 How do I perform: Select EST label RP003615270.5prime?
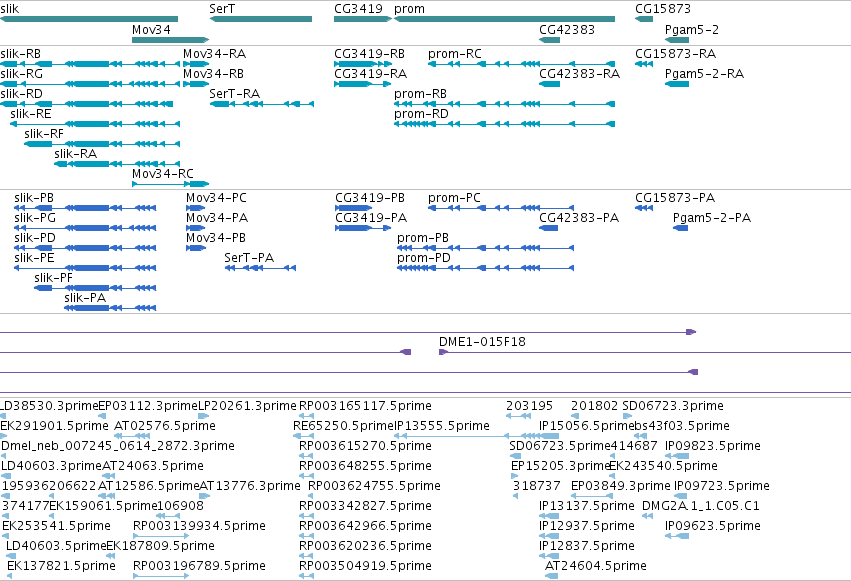365,446
